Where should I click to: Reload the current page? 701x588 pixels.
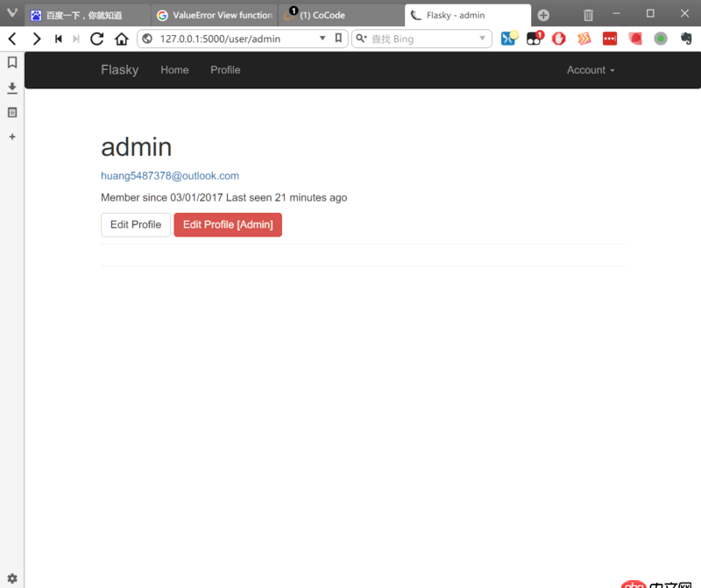coord(97,39)
